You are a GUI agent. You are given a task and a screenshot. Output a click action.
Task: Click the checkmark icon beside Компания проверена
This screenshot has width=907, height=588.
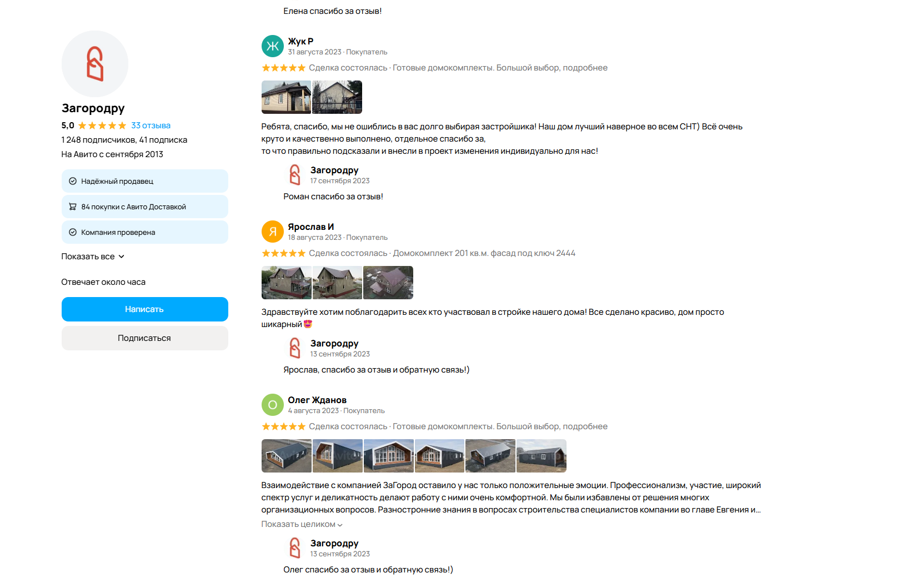(x=73, y=232)
